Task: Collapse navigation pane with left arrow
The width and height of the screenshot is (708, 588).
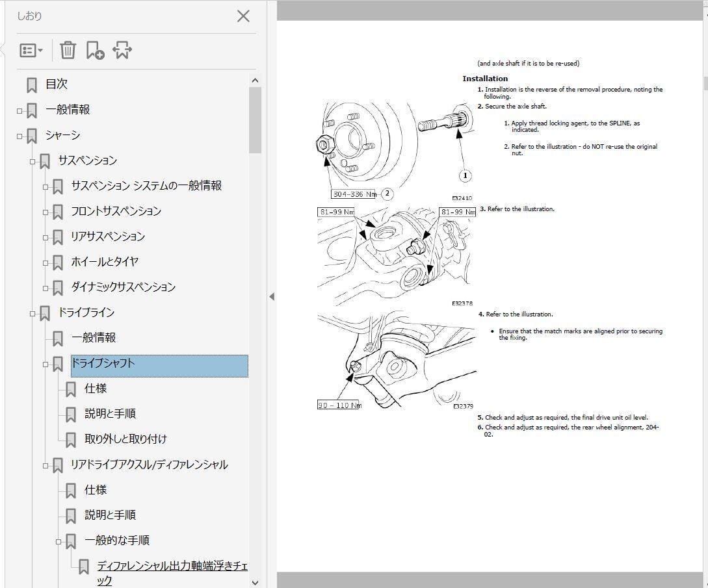Action: pos(271,296)
